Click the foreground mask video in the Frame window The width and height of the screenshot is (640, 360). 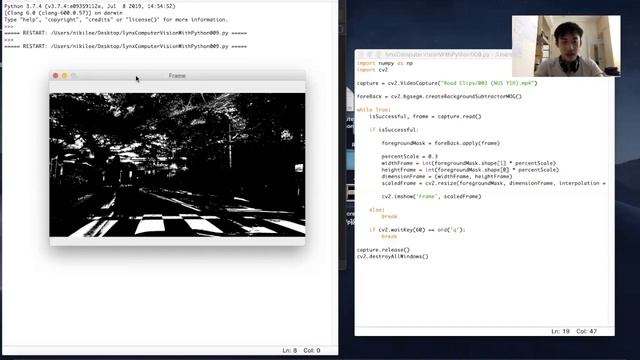(x=177, y=165)
